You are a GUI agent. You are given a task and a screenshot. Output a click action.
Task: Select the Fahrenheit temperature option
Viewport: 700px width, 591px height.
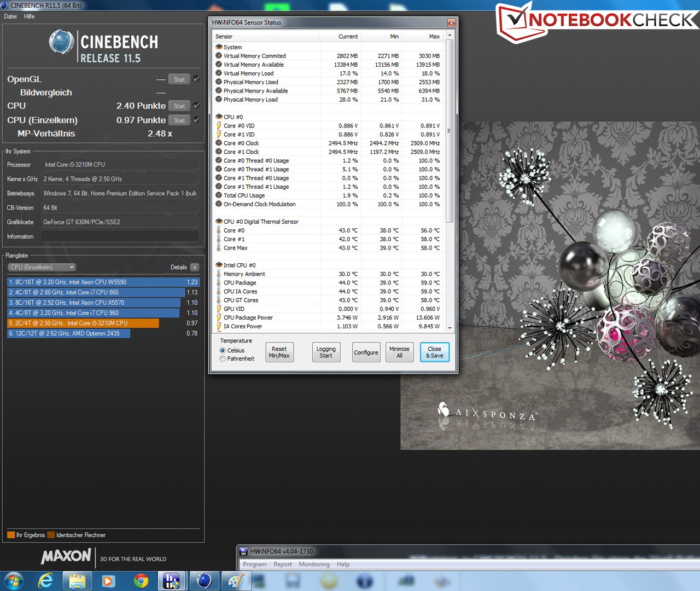(223, 359)
